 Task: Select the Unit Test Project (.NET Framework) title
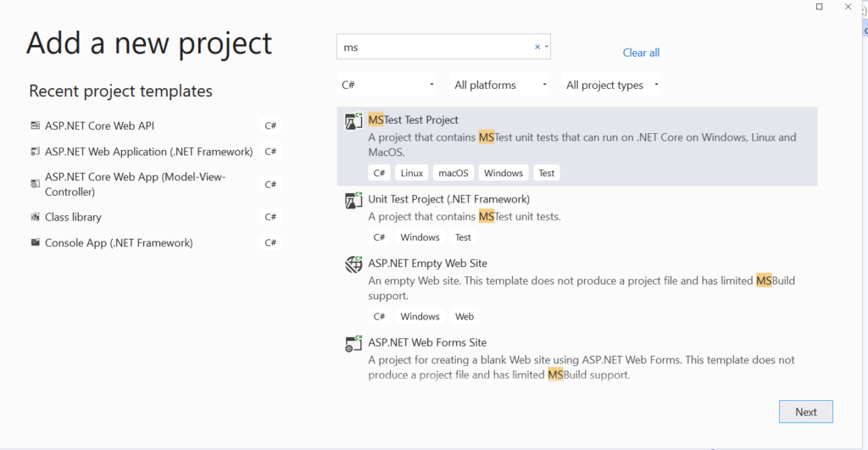pos(449,198)
